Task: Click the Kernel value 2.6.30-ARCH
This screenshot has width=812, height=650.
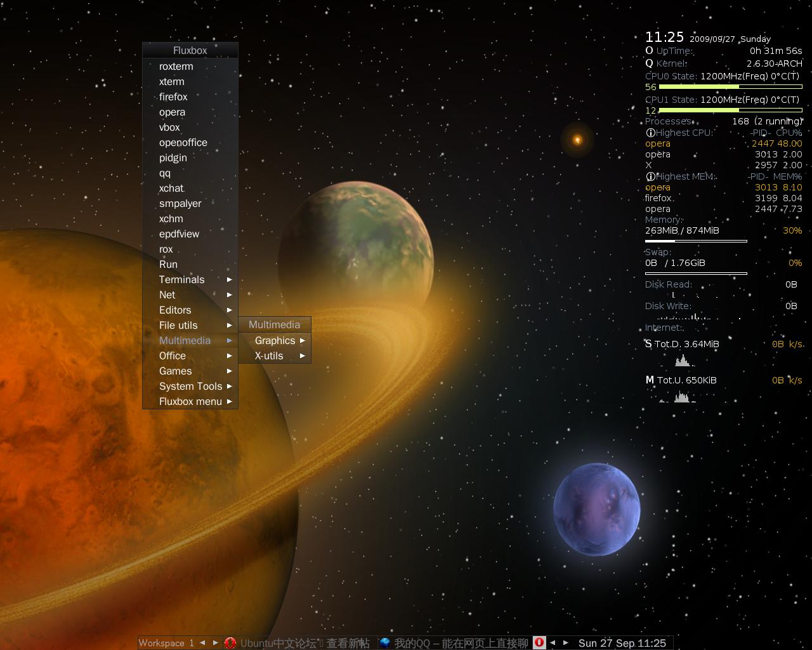Action: point(775,63)
